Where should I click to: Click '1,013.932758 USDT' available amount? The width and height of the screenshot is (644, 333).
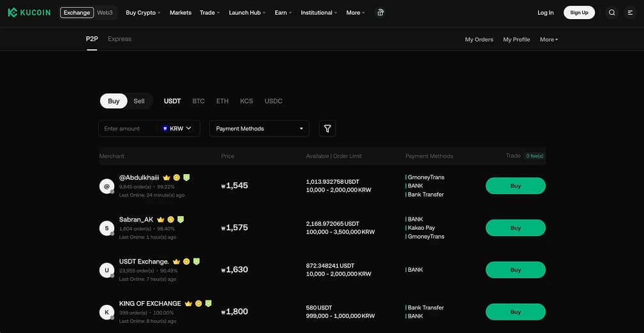[333, 181]
